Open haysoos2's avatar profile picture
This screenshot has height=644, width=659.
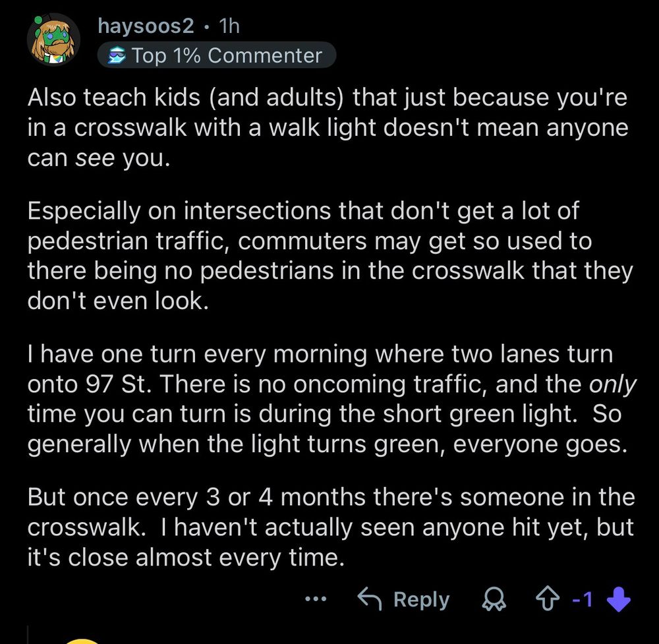click(53, 40)
